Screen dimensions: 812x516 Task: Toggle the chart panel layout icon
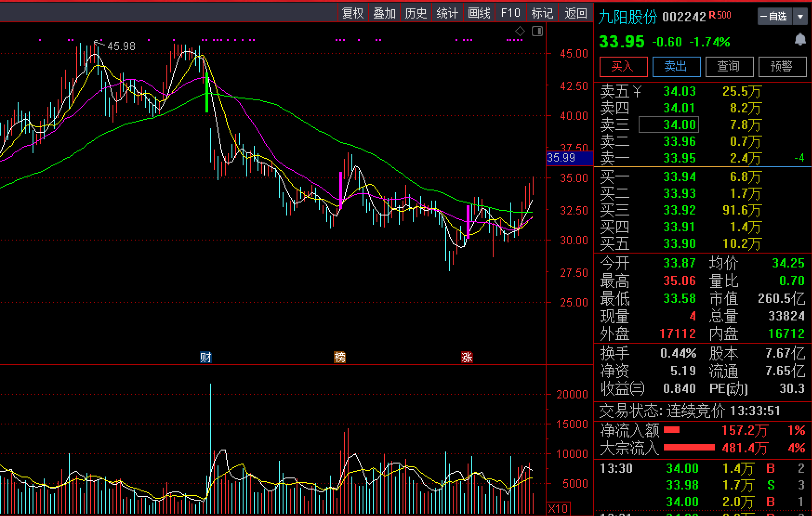537,31
